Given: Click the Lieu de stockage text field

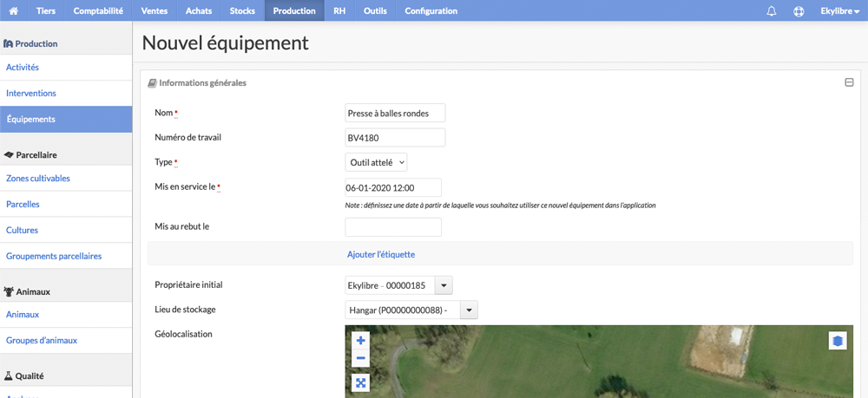Looking at the screenshot, I should [403, 310].
